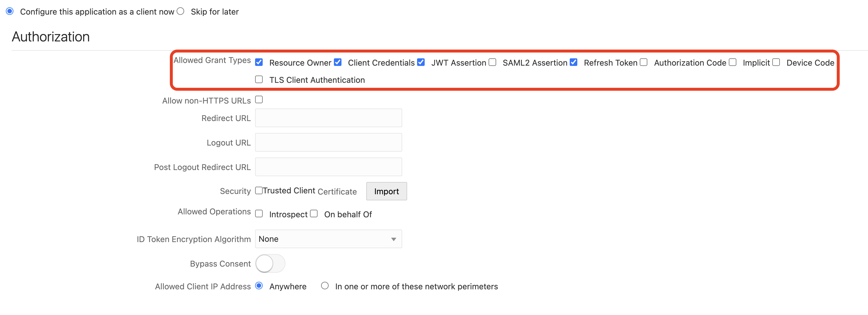Uncheck the JWT Assertion checkbox
868x315 pixels.
point(421,62)
